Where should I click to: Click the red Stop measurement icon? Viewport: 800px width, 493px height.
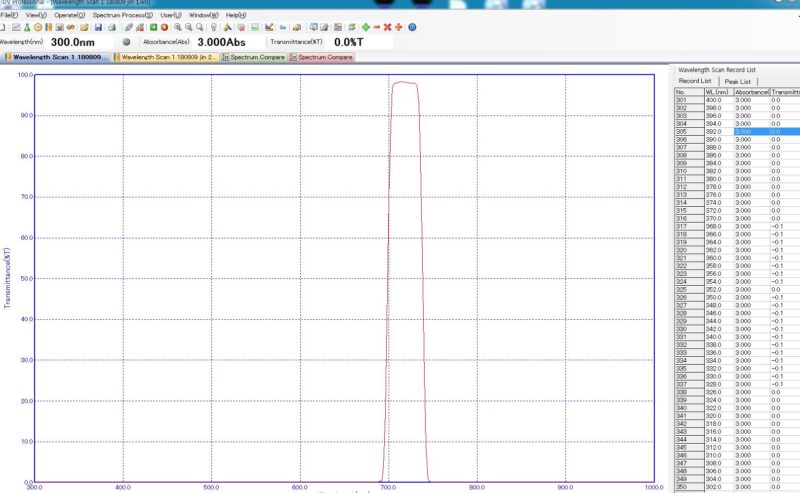click(164, 27)
